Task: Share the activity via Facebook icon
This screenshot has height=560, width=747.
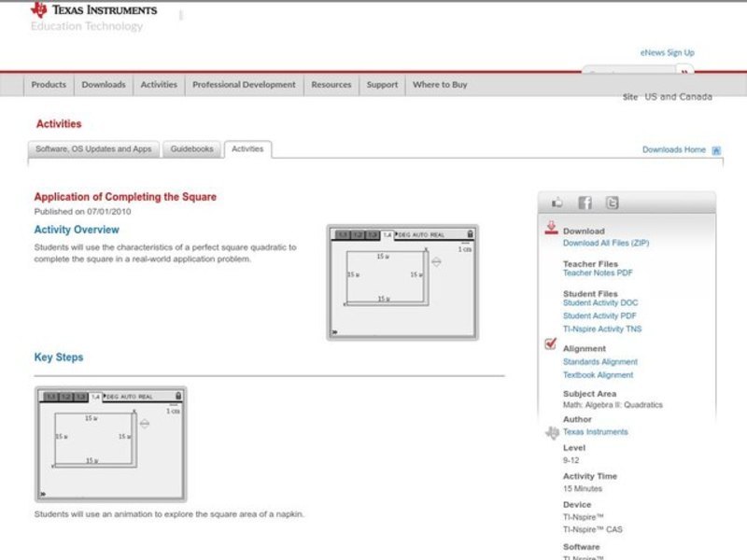Action: 585,203
